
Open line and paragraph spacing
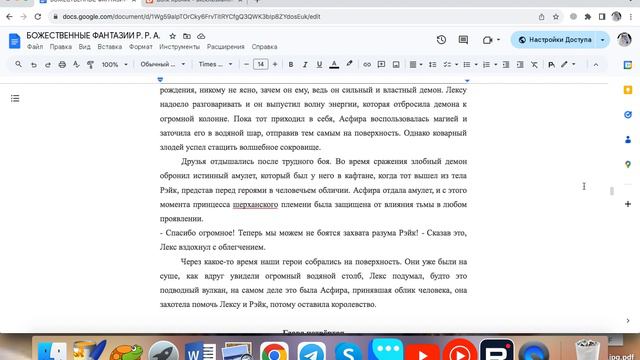tap(433, 64)
